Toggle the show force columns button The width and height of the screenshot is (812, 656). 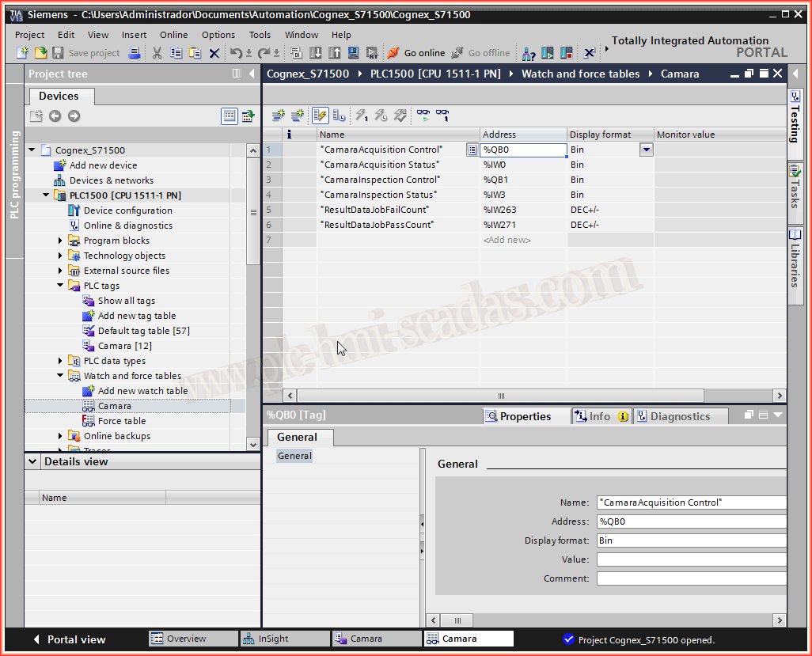(x=339, y=116)
